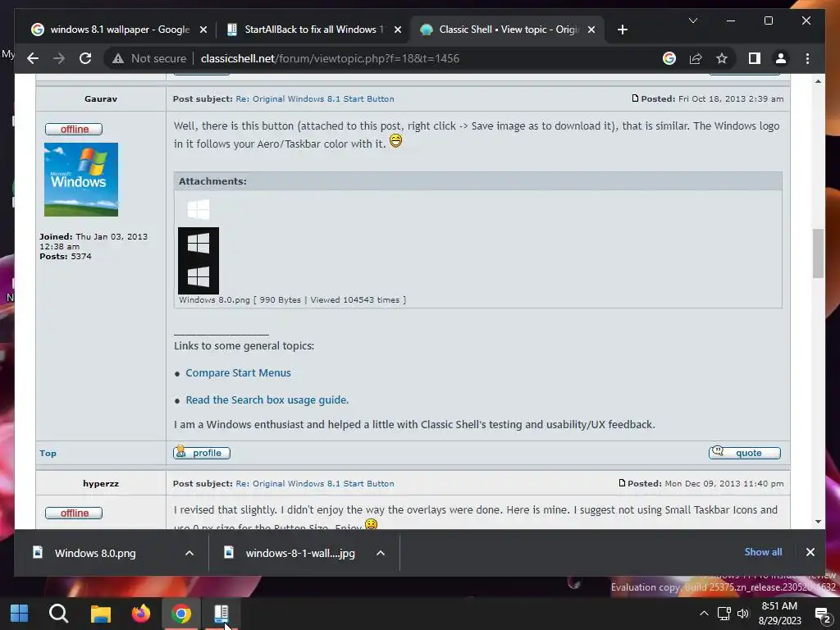This screenshot has height=630, width=840.
Task: Show all downloads
Action: (763, 552)
